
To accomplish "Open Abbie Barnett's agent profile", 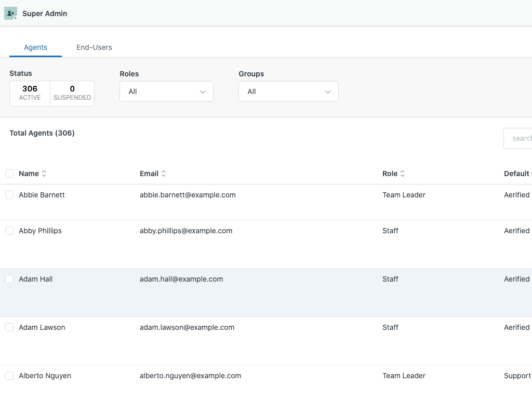I will [x=42, y=195].
